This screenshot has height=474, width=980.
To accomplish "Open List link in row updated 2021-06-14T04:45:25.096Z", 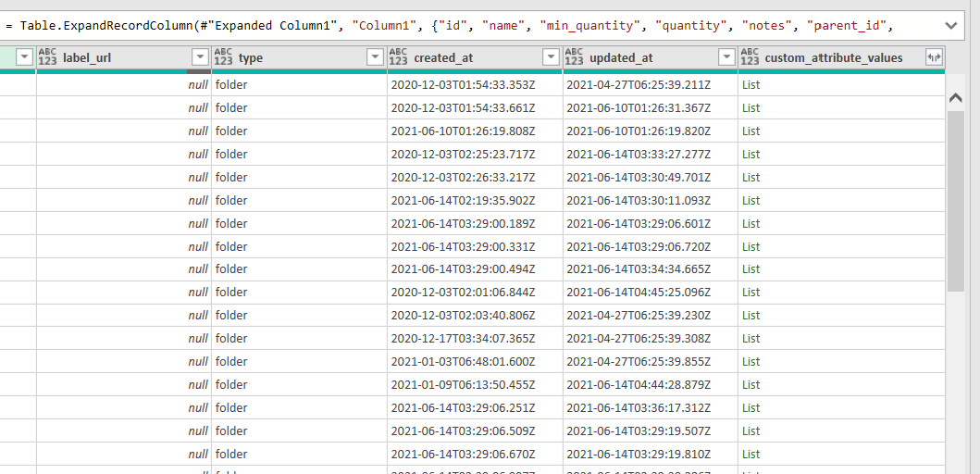I will coord(751,292).
